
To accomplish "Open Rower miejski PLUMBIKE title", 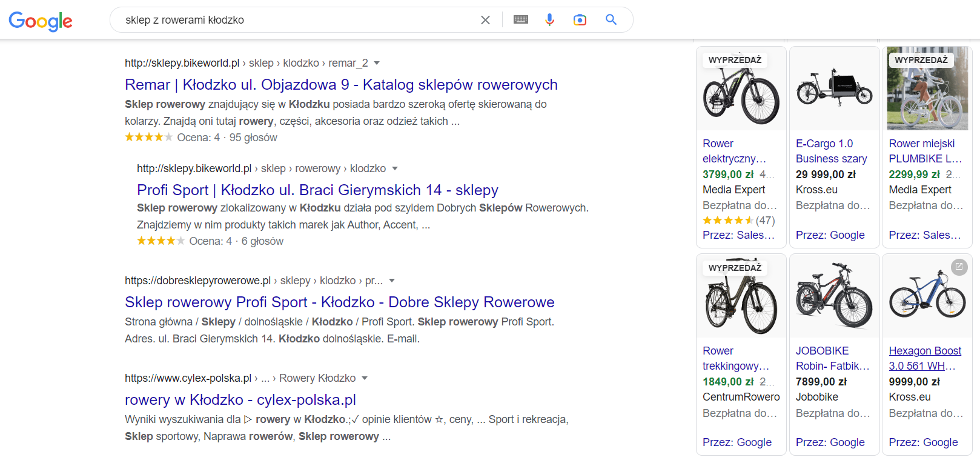I will 925,151.
